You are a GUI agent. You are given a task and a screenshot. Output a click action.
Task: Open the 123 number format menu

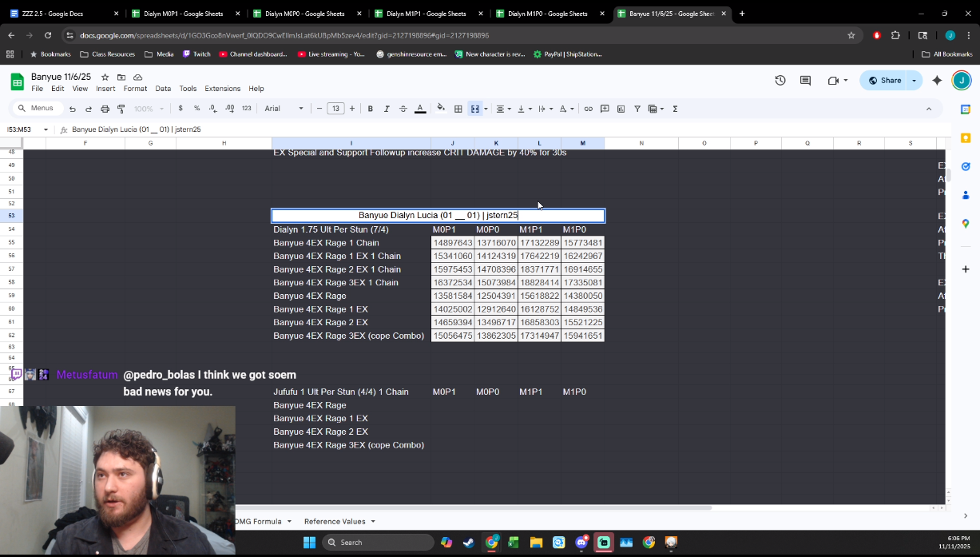click(x=246, y=109)
